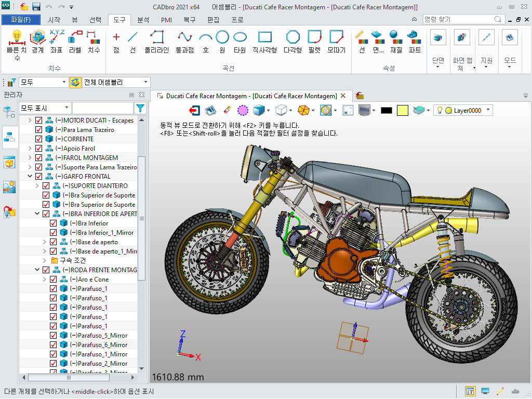
Task: Toggle the Bra Inferior_1_Mirror checkbox
Action: tap(54, 233)
